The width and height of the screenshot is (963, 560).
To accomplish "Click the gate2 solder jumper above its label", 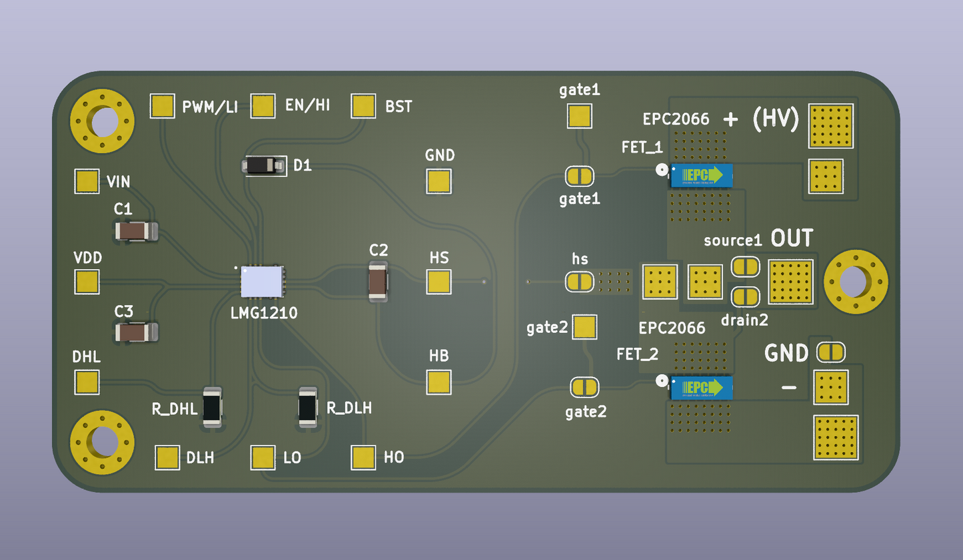I will [x=584, y=387].
